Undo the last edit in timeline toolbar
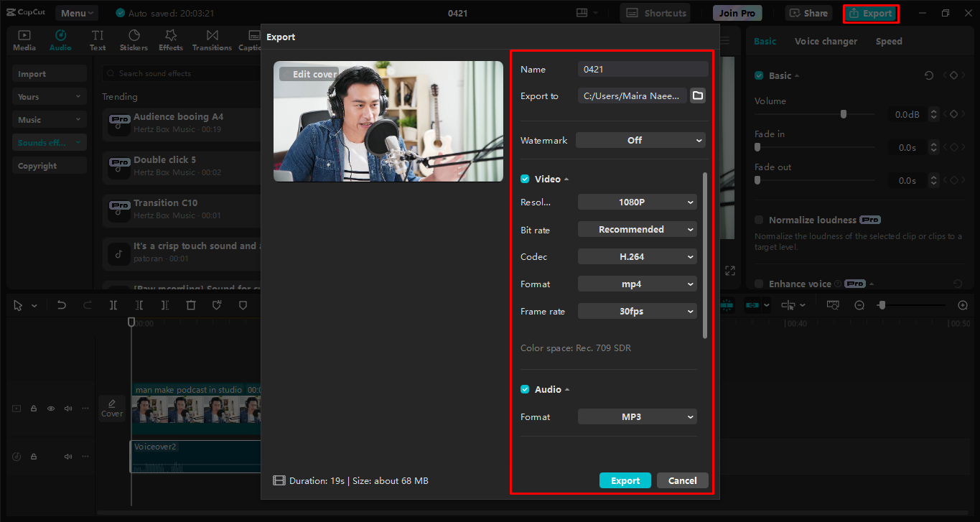 click(62, 305)
